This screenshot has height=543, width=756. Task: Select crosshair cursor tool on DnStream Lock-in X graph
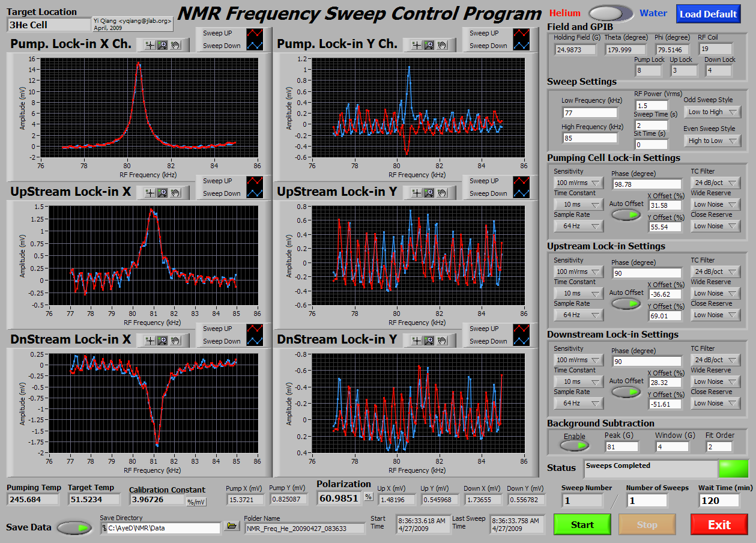tap(149, 340)
